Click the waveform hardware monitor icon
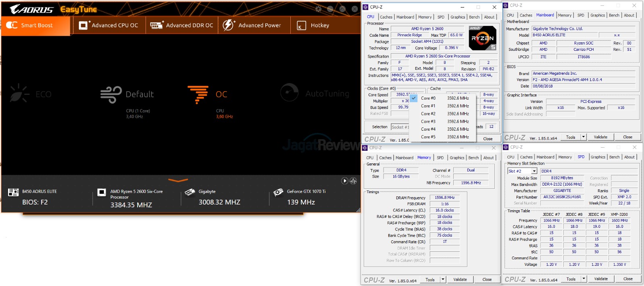The image size is (644, 286). (353, 181)
